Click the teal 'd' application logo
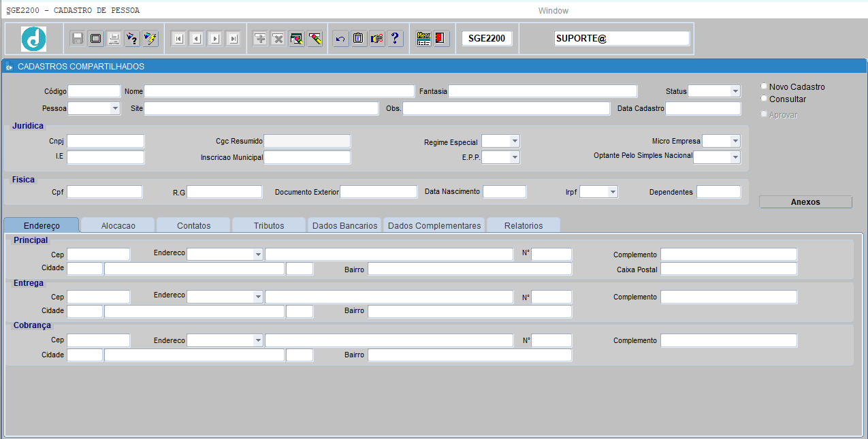This screenshot has width=868, height=439. 33,39
